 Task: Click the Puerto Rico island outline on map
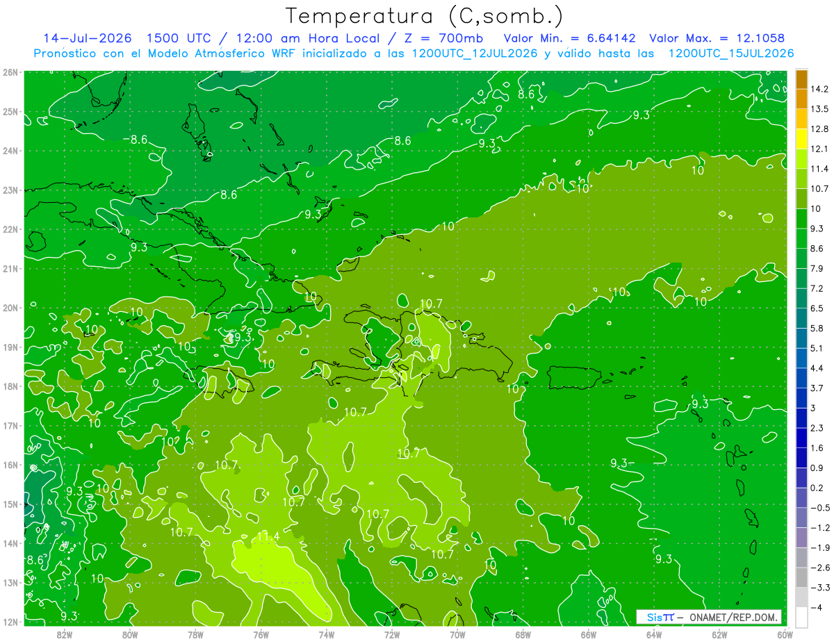[573, 378]
